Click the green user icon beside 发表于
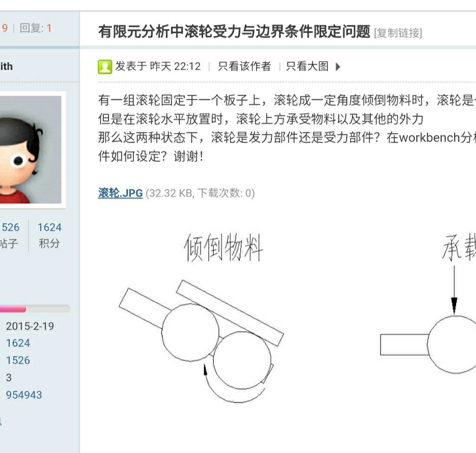This screenshot has width=476, height=453. [x=105, y=67]
